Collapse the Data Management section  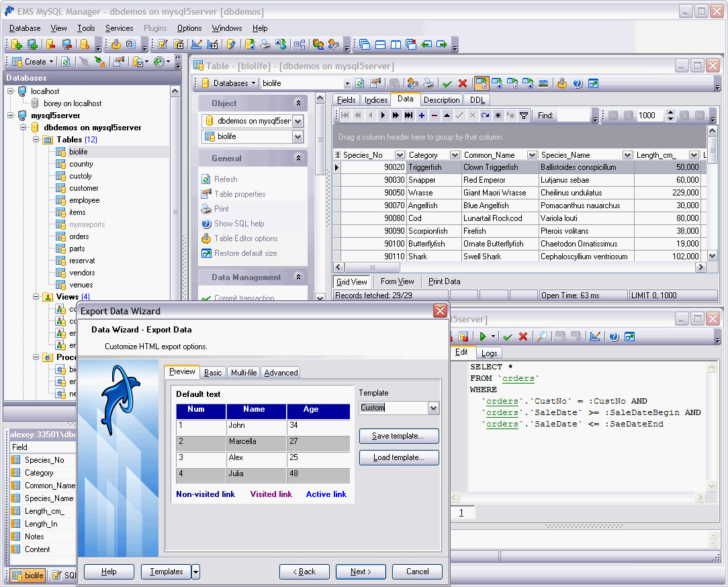pyautogui.click(x=299, y=277)
